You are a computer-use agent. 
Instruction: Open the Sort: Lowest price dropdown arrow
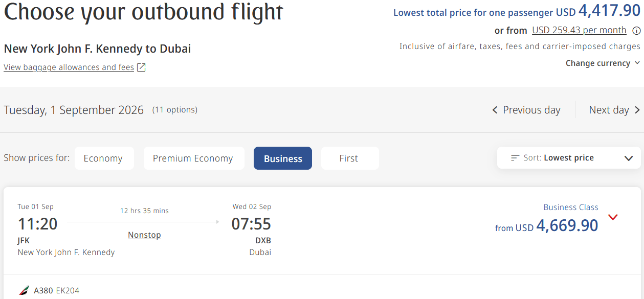tap(629, 158)
